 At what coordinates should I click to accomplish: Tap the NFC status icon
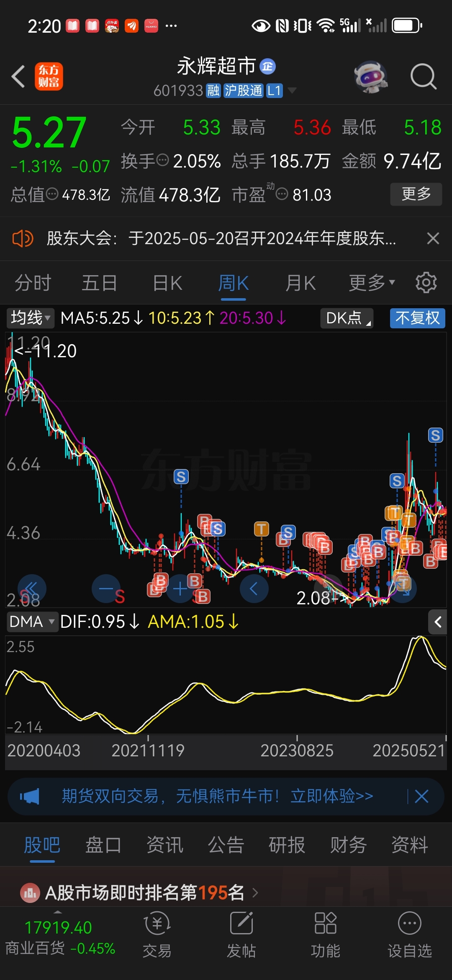coord(282,26)
